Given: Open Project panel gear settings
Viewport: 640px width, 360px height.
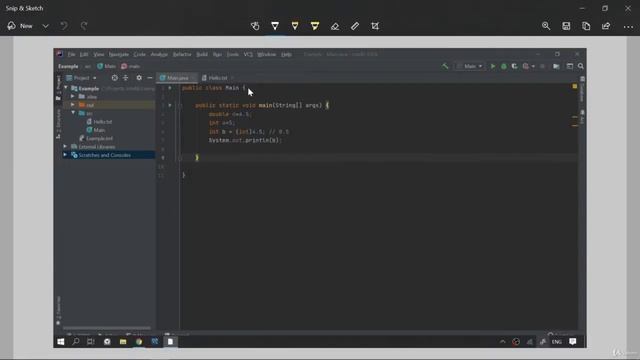Looking at the screenshot, I should click(139, 78).
